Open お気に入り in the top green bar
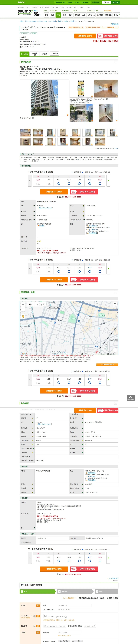138x644 pixels. click(x=61, y=2)
